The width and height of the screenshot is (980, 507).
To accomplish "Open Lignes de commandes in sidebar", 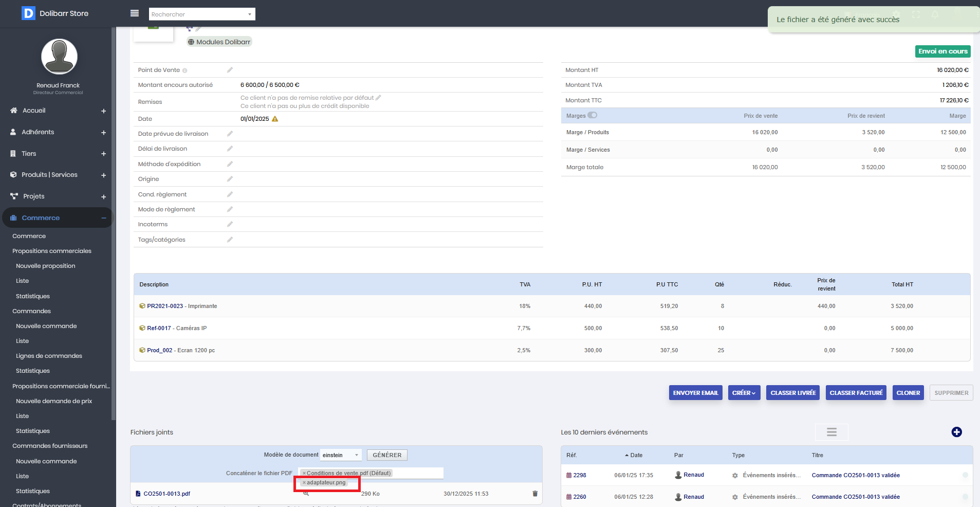I will click(49, 356).
